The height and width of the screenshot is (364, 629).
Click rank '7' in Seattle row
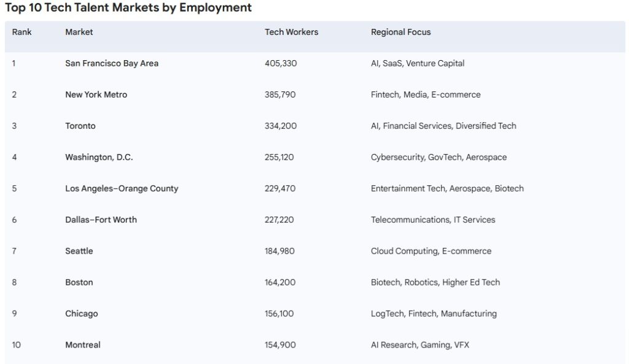[x=14, y=251]
